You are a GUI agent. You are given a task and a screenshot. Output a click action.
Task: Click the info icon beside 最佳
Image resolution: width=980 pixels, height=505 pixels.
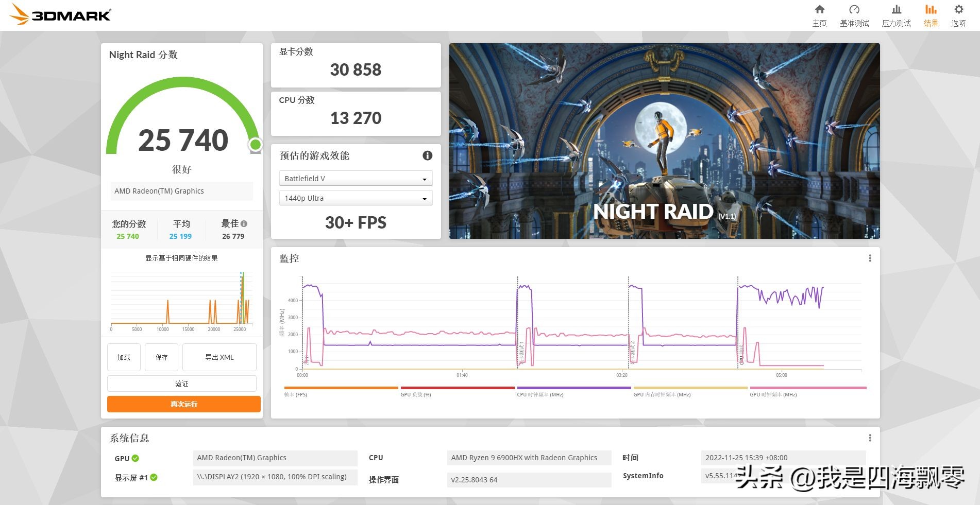tap(244, 224)
